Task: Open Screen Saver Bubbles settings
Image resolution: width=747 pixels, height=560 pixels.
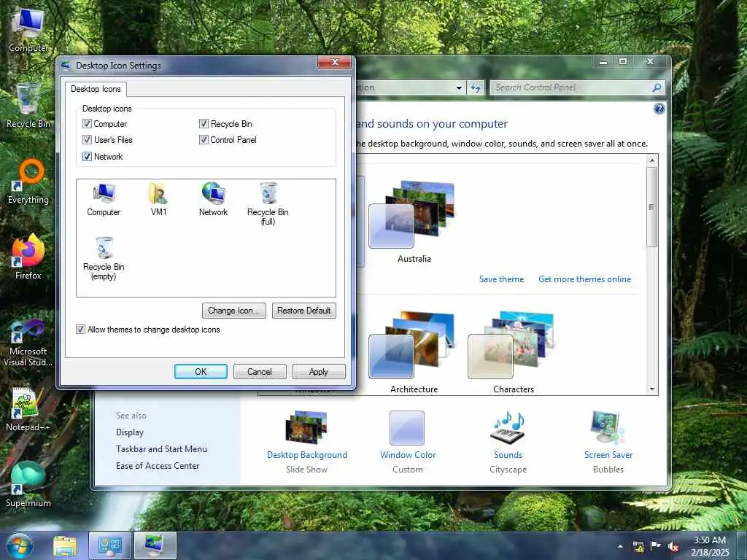Action: click(608, 441)
